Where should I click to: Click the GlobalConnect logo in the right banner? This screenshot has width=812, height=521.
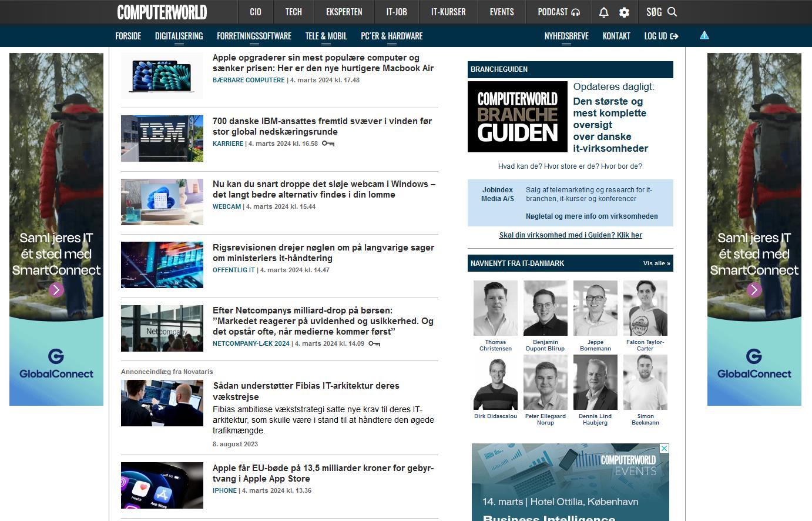(x=754, y=364)
